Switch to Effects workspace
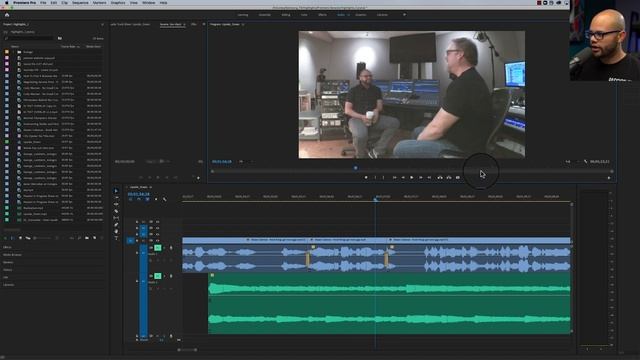The height and width of the screenshot is (360, 640). click(322, 15)
